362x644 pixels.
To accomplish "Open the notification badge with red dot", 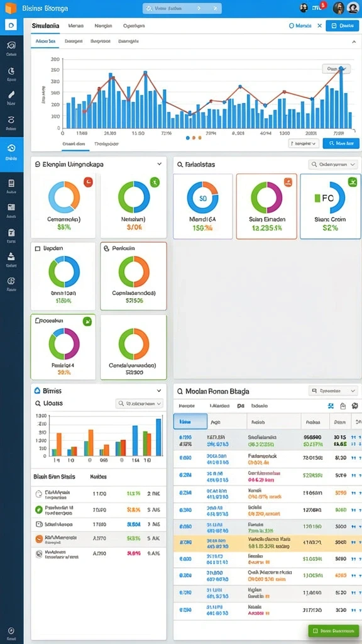I will (x=319, y=6).
